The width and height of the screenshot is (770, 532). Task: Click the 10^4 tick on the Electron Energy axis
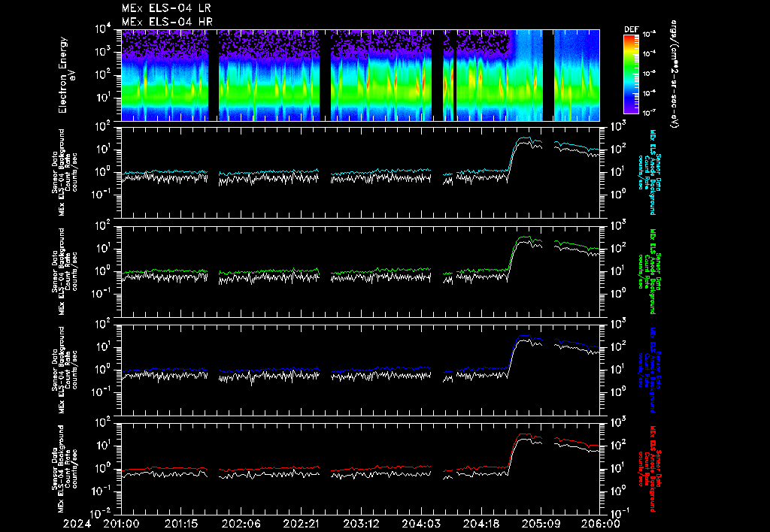(x=103, y=29)
